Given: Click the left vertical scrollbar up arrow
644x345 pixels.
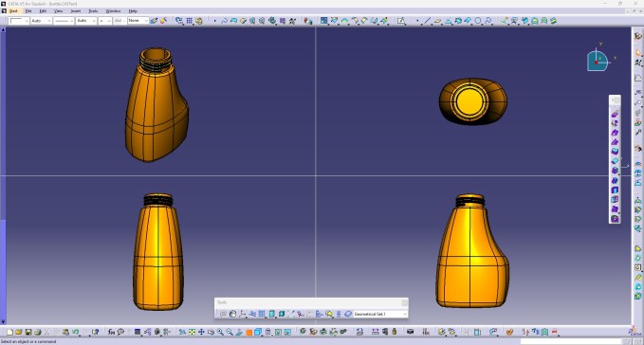Looking at the screenshot, I should (3, 30).
